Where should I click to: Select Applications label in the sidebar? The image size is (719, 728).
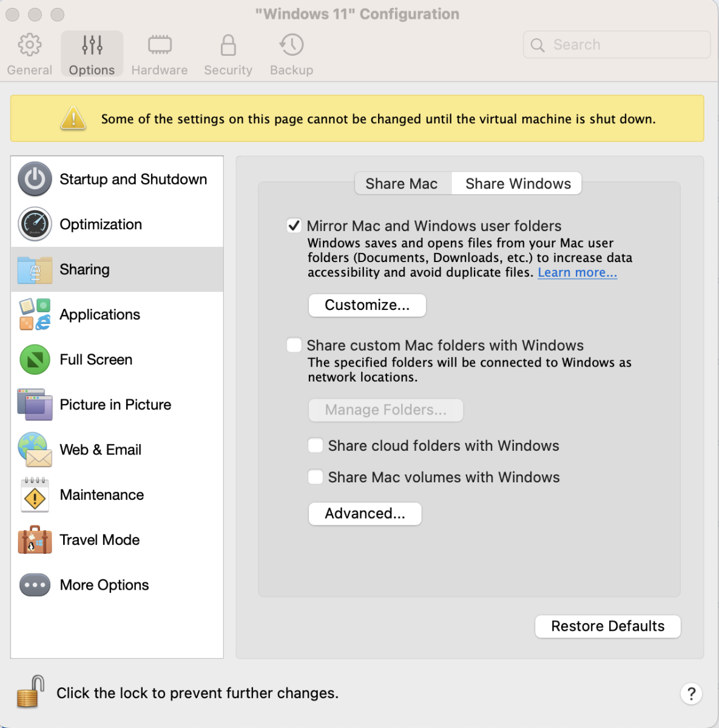(100, 314)
